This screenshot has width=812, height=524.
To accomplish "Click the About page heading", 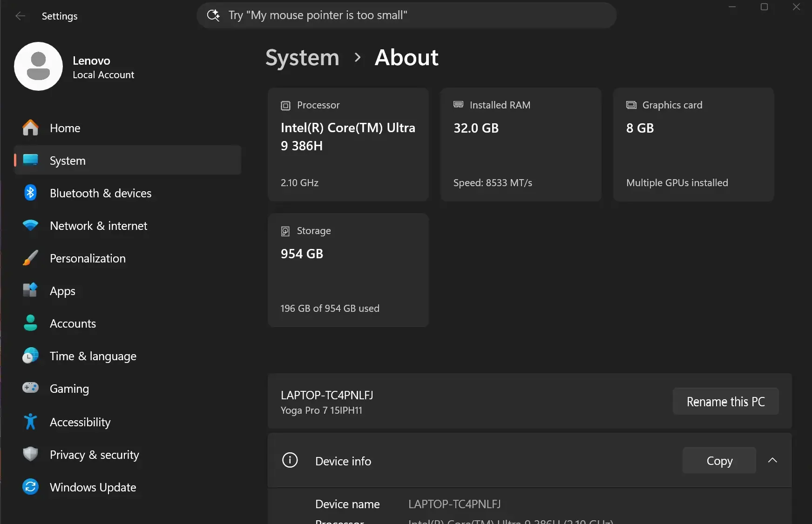I will (406, 58).
